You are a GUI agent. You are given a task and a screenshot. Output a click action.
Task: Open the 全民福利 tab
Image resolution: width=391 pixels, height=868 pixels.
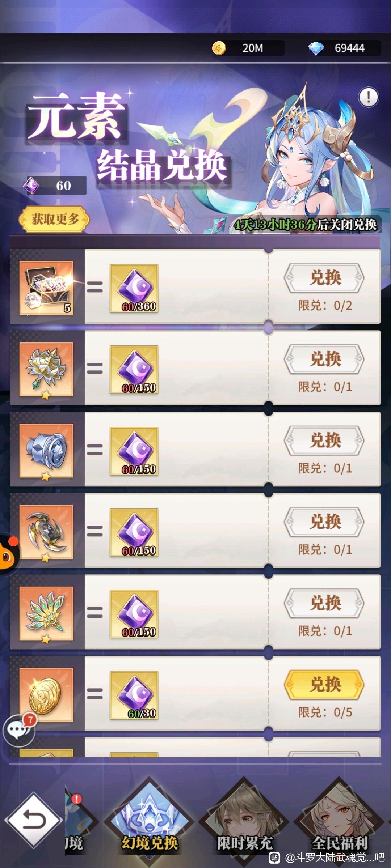(339, 821)
